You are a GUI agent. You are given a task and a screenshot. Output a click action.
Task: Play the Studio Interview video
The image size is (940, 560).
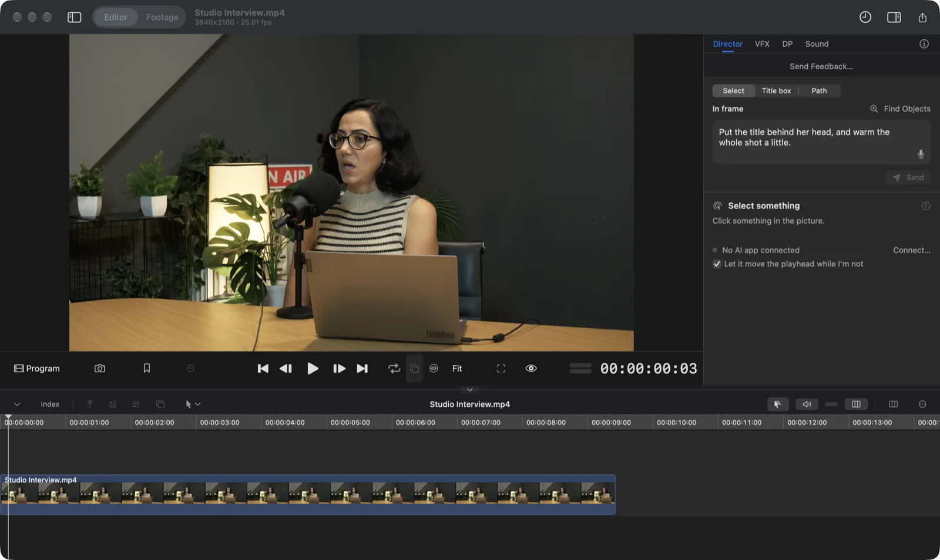click(313, 369)
